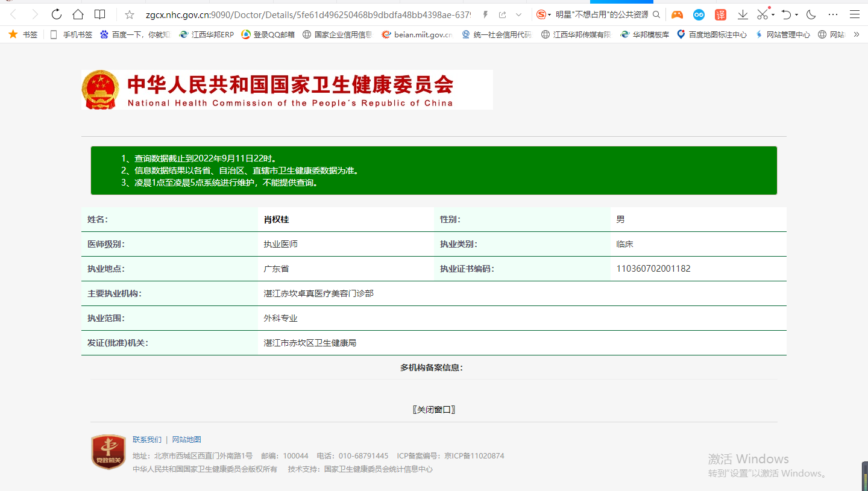Open the 百度地图标注中心 bookmark
This screenshot has height=491, width=868.
click(712, 34)
